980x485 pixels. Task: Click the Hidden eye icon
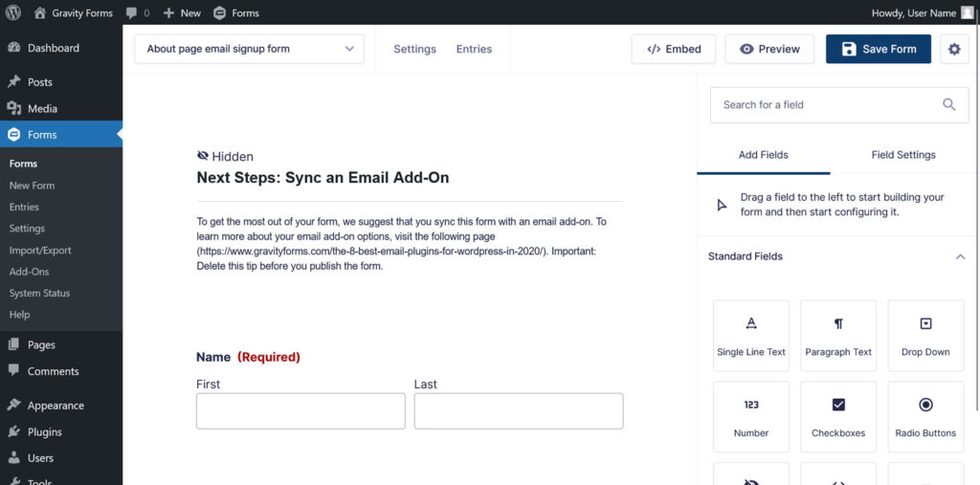point(203,156)
